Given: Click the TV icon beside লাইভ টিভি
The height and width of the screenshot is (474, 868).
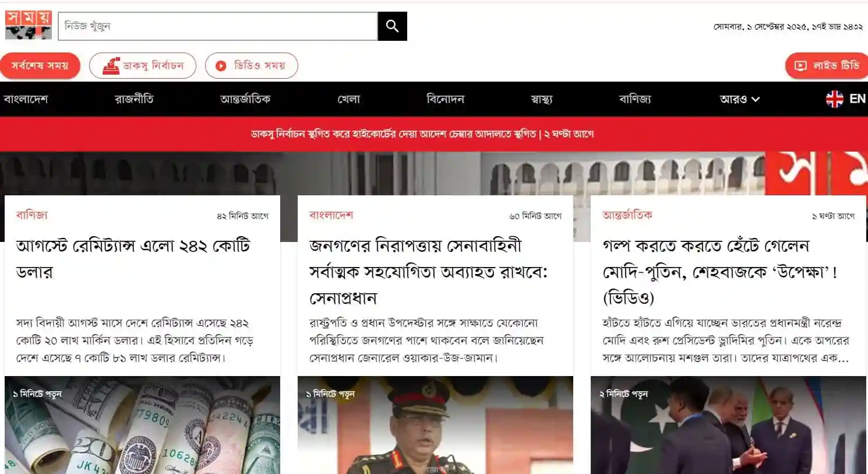Looking at the screenshot, I should [800, 65].
